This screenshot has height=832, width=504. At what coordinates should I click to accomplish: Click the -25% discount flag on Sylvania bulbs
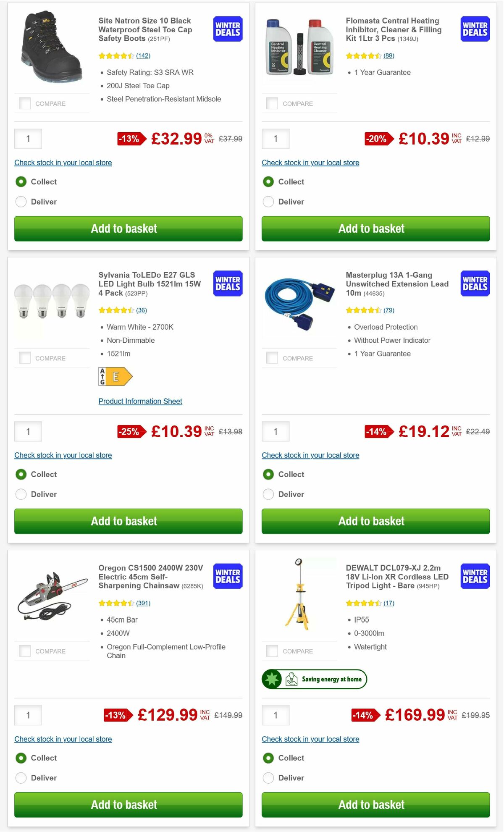tap(129, 431)
